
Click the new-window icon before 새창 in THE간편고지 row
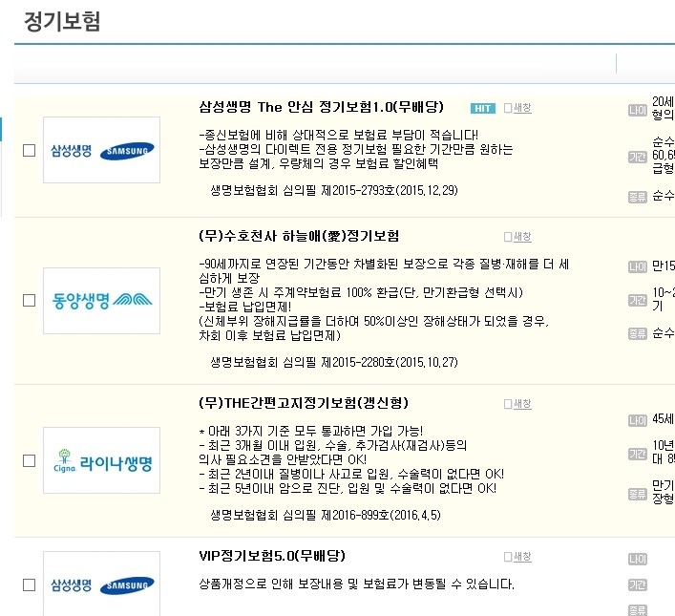[x=508, y=404]
